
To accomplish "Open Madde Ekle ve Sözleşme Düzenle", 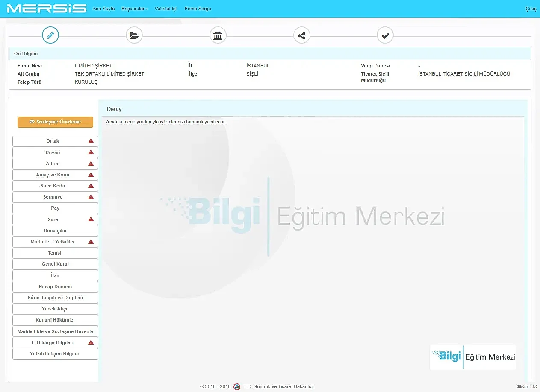I will 55,331.
